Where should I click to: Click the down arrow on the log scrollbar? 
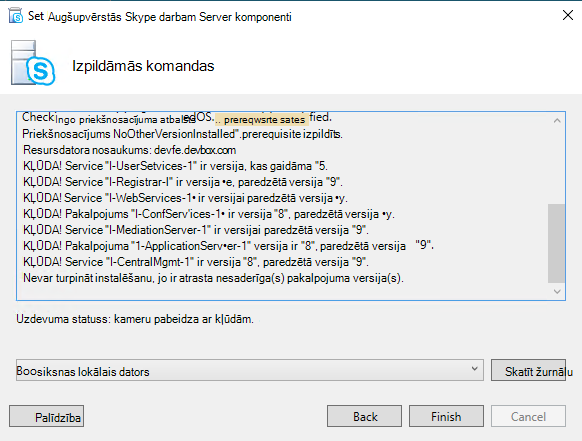[557, 291]
